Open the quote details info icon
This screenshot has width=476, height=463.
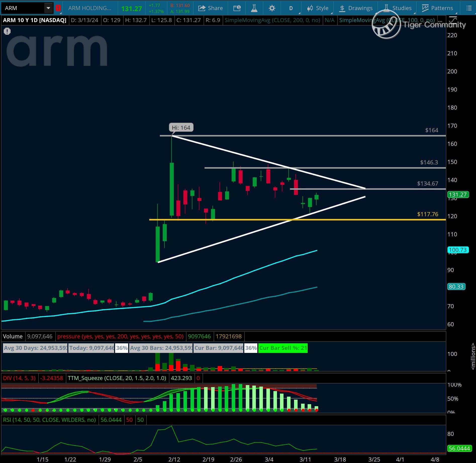[237, 8]
